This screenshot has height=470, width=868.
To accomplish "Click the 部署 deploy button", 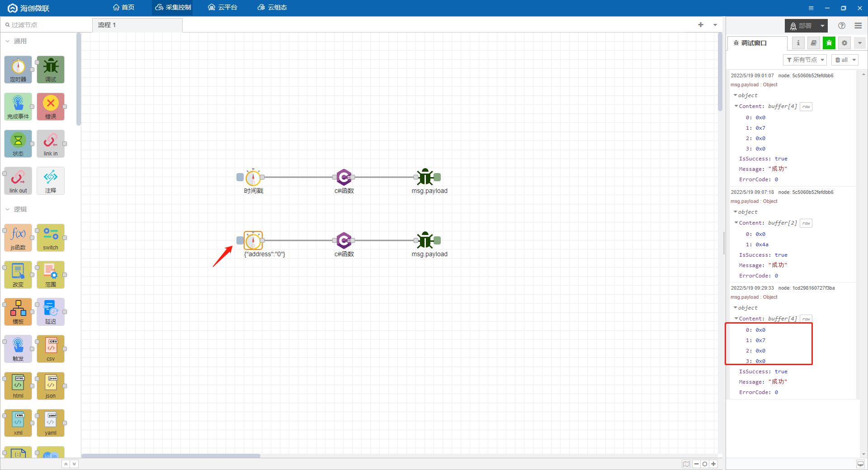I will coord(801,26).
